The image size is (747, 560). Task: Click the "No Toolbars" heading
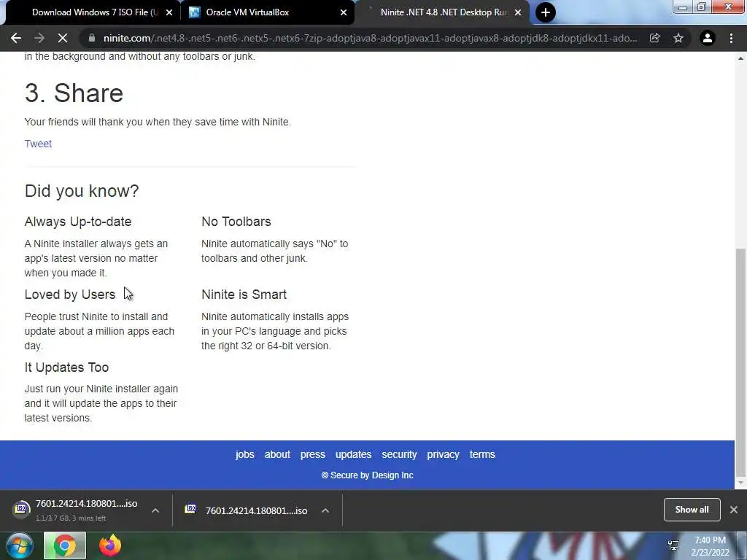(236, 222)
